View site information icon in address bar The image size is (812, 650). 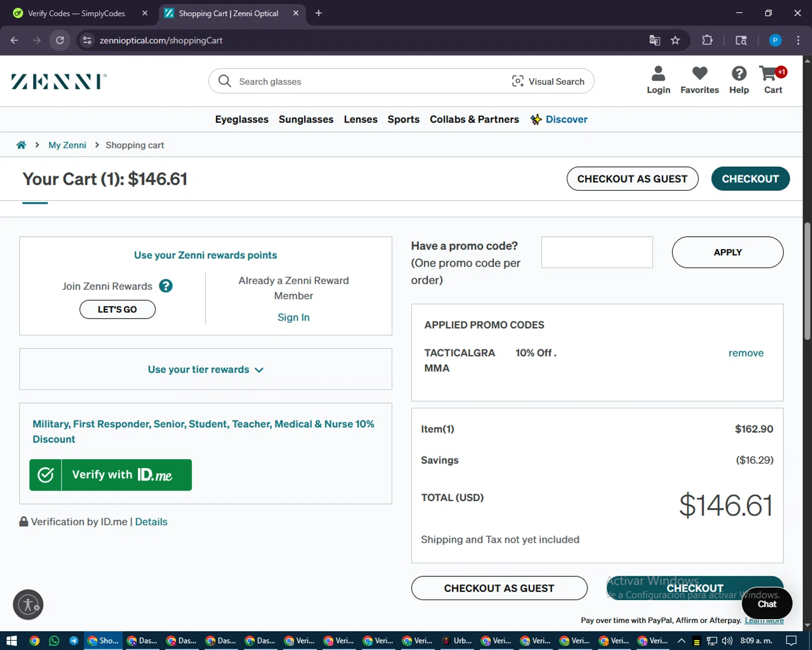pos(87,40)
